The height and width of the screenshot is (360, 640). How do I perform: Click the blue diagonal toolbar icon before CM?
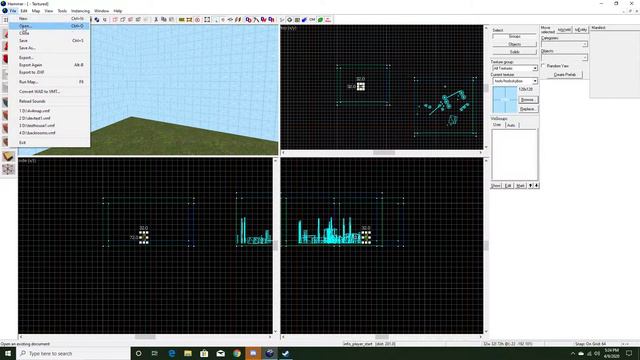click(x=304, y=20)
